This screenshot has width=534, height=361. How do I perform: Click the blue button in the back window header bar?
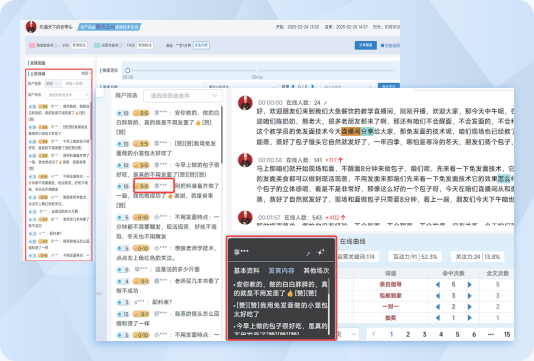coord(366,45)
